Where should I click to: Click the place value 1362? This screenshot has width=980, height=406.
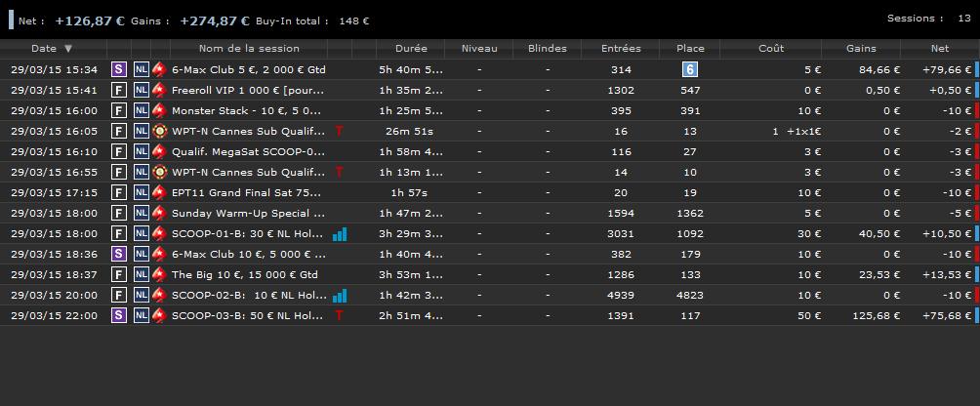pos(690,213)
